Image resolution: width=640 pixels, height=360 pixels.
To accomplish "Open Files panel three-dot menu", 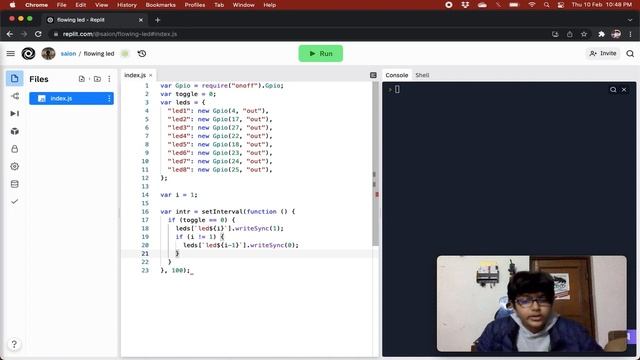I will point(109,79).
